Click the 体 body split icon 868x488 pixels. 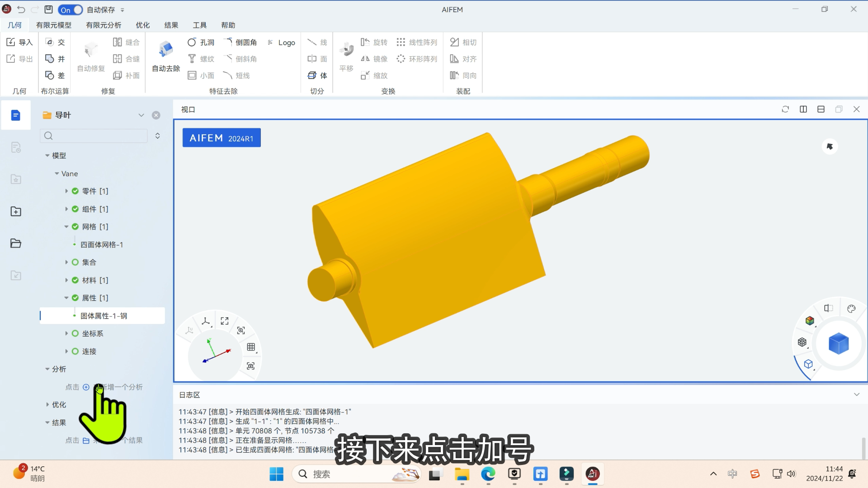click(x=312, y=75)
